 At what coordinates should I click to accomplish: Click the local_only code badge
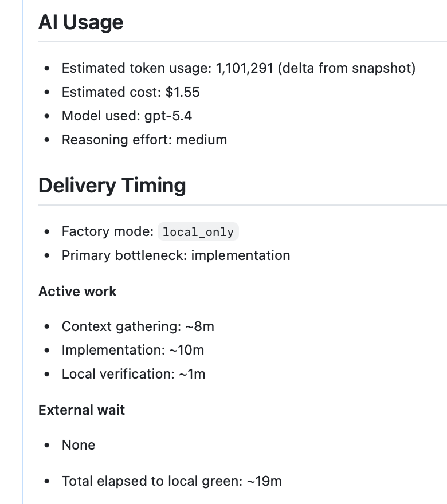(x=198, y=232)
